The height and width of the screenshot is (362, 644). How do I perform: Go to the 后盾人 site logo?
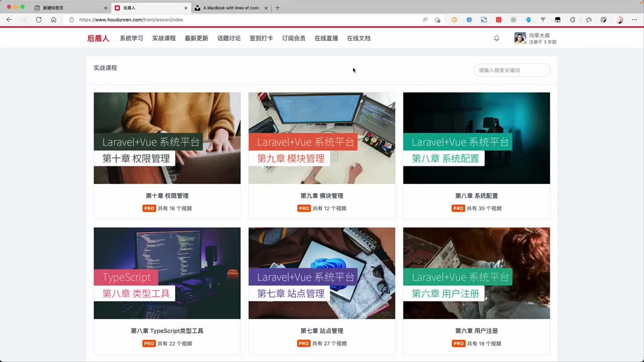pyautogui.click(x=98, y=38)
